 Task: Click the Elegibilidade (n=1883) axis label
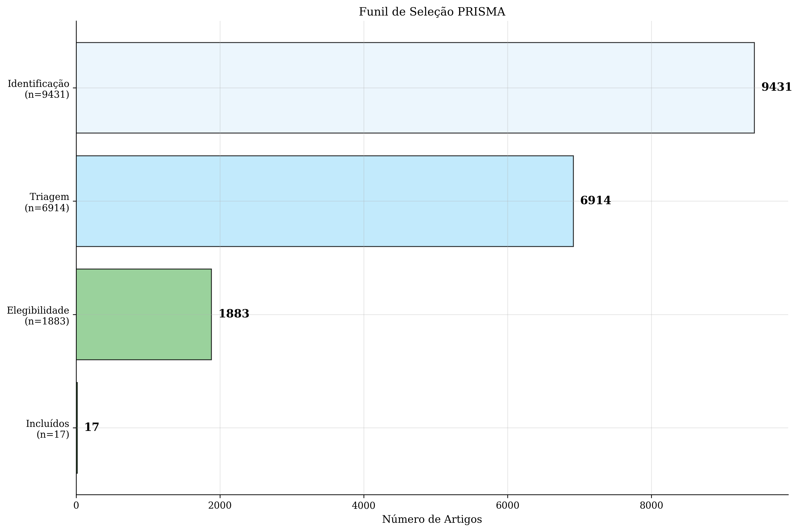pyautogui.click(x=38, y=316)
